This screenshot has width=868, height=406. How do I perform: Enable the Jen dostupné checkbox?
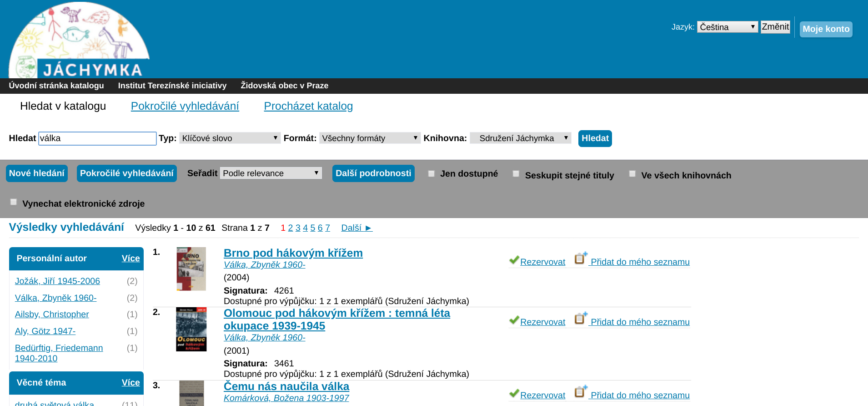pos(431,173)
